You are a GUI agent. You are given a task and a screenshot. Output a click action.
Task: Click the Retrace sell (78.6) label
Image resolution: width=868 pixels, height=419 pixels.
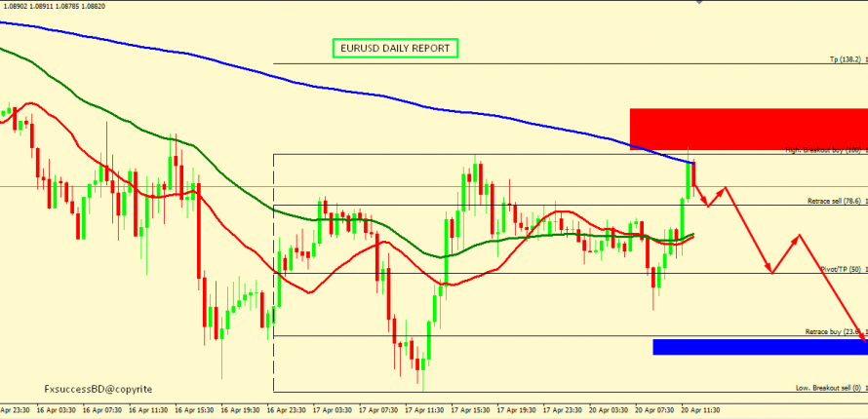834,201
